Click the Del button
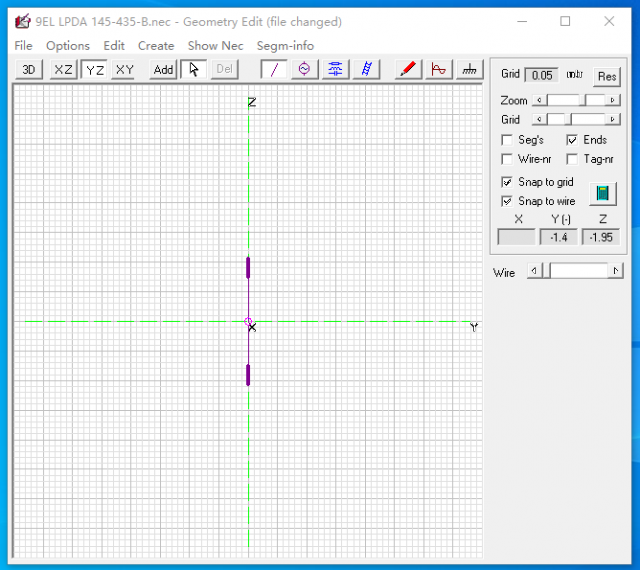The image size is (640, 570). [224, 69]
